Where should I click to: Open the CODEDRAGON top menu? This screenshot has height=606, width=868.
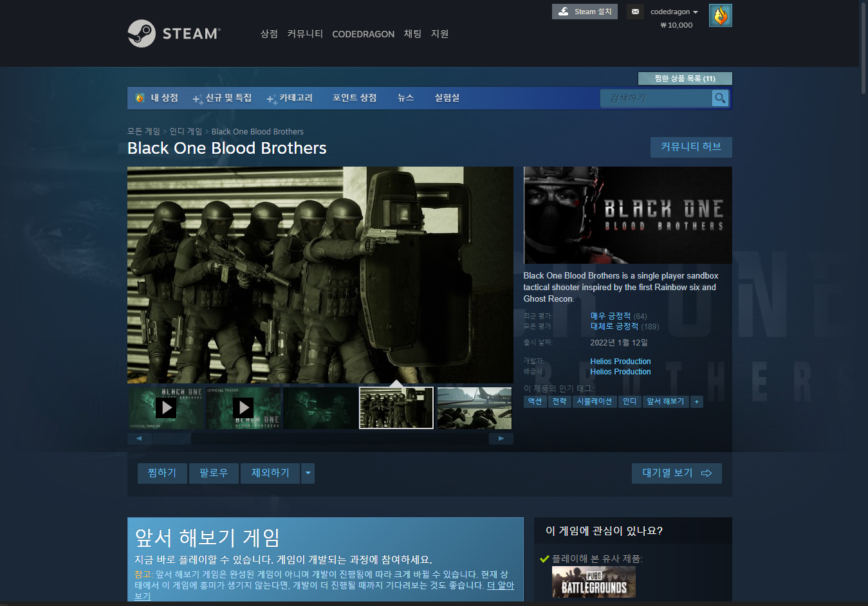[364, 34]
